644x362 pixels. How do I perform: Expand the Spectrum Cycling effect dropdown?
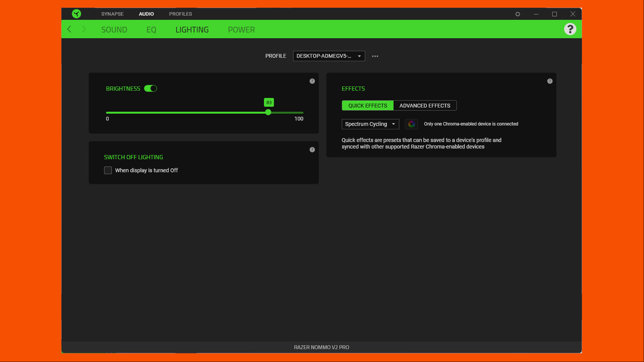point(370,124)
